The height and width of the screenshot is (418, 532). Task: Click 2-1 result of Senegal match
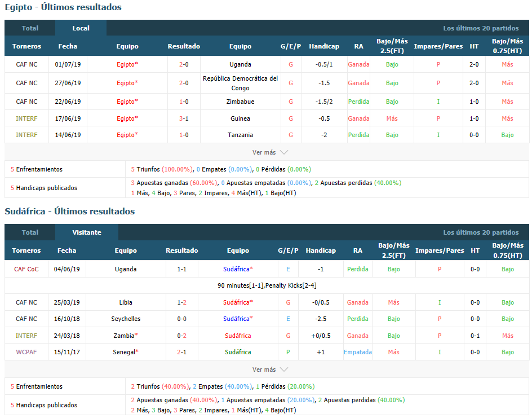tap(182, 352)
